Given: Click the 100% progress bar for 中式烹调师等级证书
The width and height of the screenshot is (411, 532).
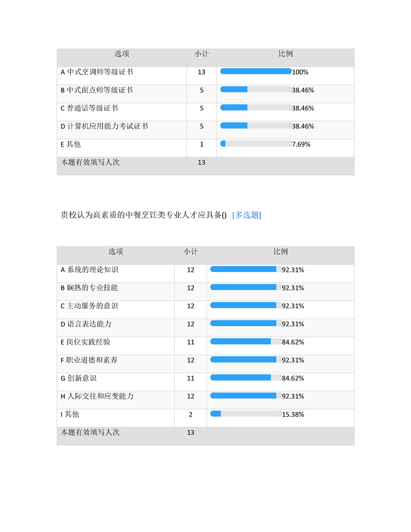Looking at the screenshot, I should click(256, 72).
